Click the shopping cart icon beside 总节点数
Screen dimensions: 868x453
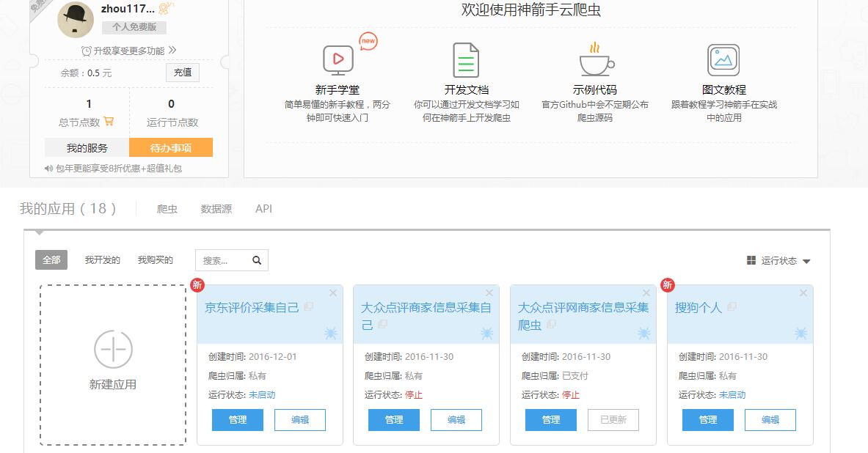tap(109, 121)
